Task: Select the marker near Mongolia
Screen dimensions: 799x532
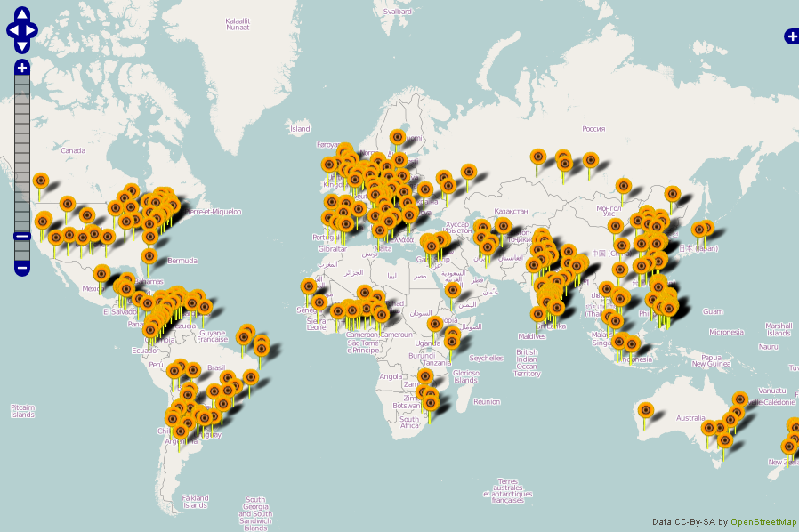Action: [x=624, y=186]
